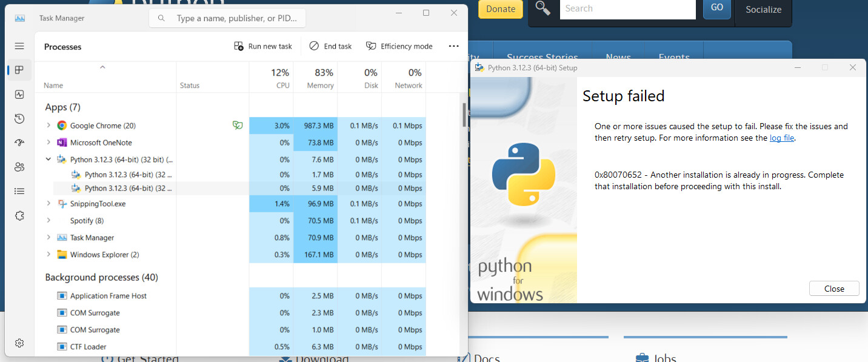868x362 pixels.
Task: Click the magnifying glass icon on python.org
Action: click(543, 8)
